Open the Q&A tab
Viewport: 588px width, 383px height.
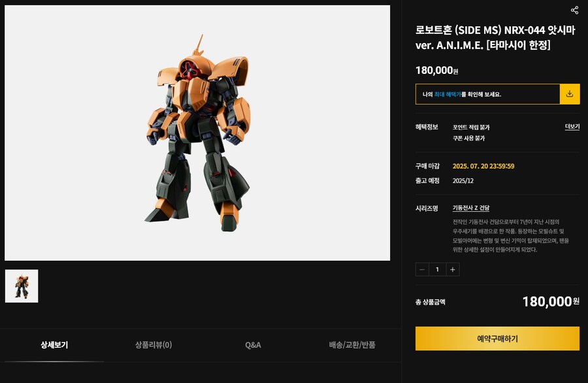[253, 344]
